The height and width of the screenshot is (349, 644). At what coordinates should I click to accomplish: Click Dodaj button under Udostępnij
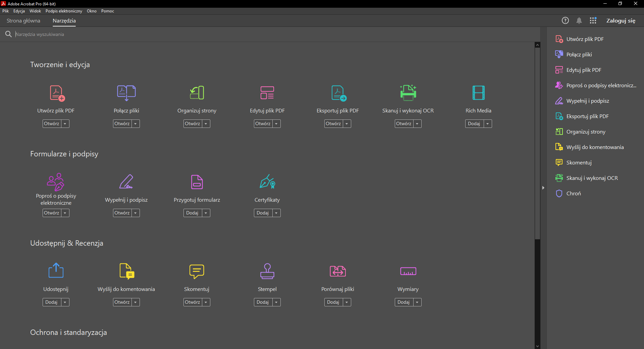(52, 302)
